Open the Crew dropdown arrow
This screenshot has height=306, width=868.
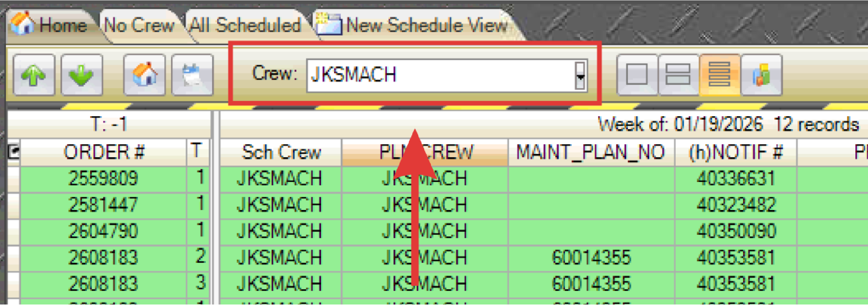pos(580,76)
